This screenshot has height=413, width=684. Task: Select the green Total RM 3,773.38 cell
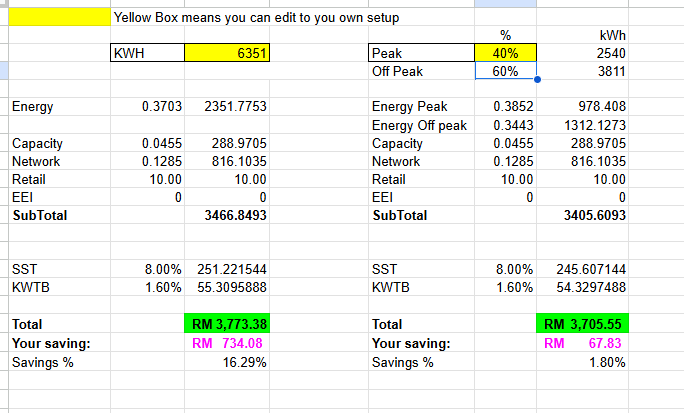(227, 324)
